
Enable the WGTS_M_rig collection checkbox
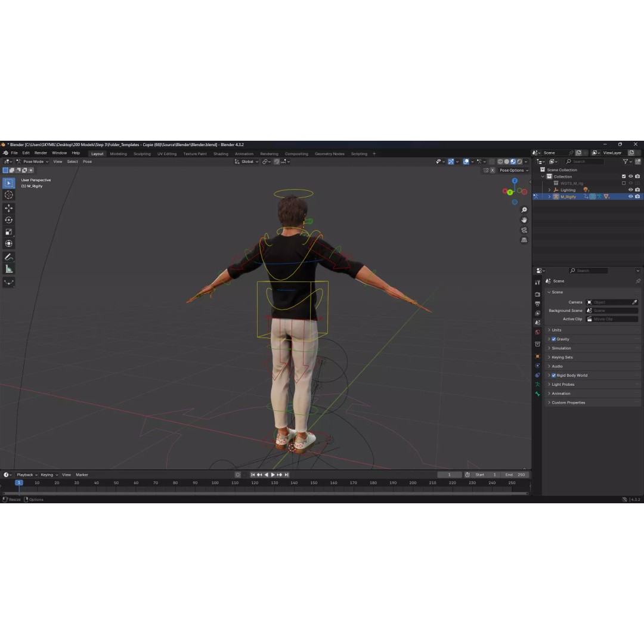[x=624, y=183]
